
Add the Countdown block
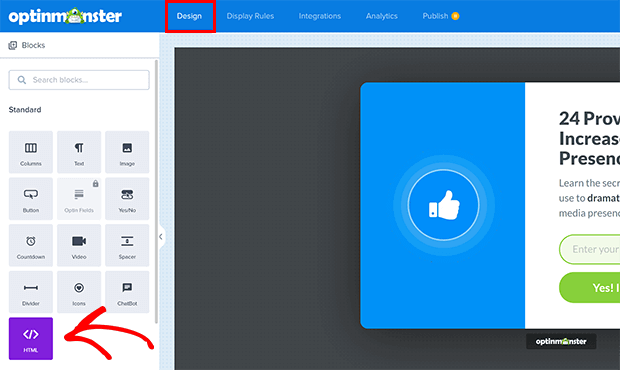point(31,245)
